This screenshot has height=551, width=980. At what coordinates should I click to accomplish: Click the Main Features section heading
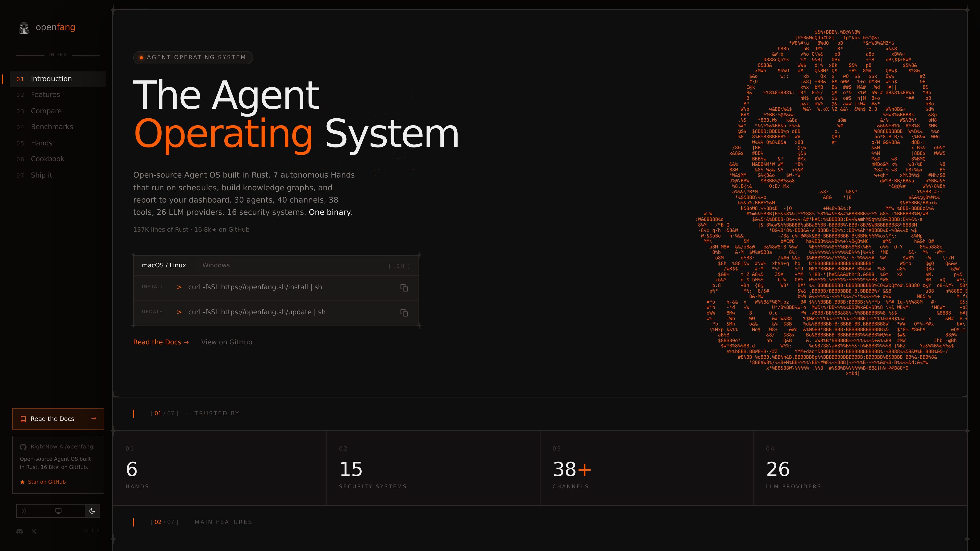tap(223, 522)
